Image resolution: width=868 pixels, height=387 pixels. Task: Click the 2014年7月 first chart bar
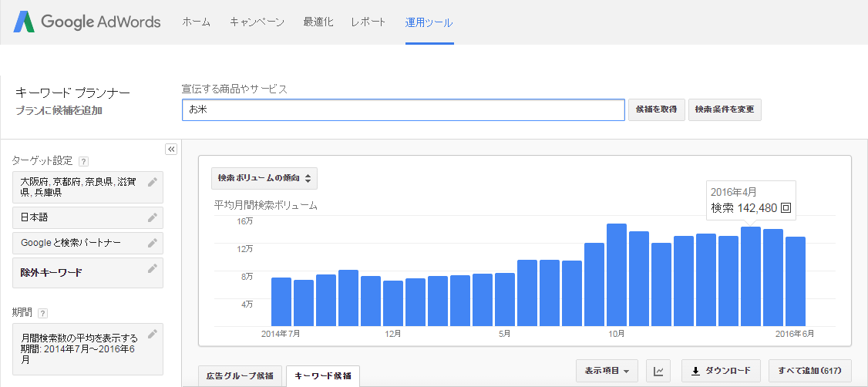(x=281, y=301)
